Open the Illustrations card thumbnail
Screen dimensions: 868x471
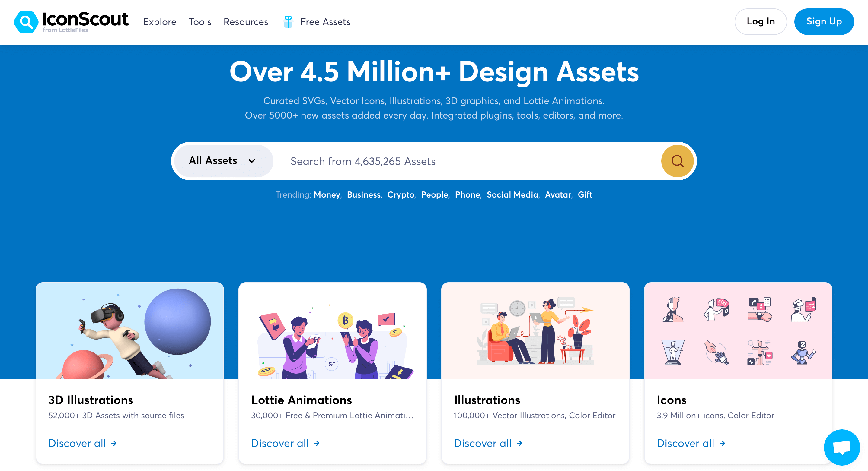(x=535, y=331)
